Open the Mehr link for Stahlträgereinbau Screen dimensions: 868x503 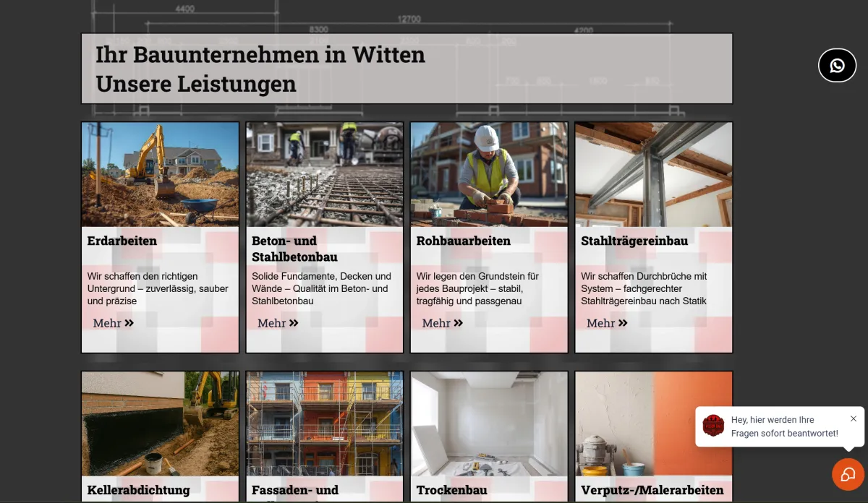600,323
